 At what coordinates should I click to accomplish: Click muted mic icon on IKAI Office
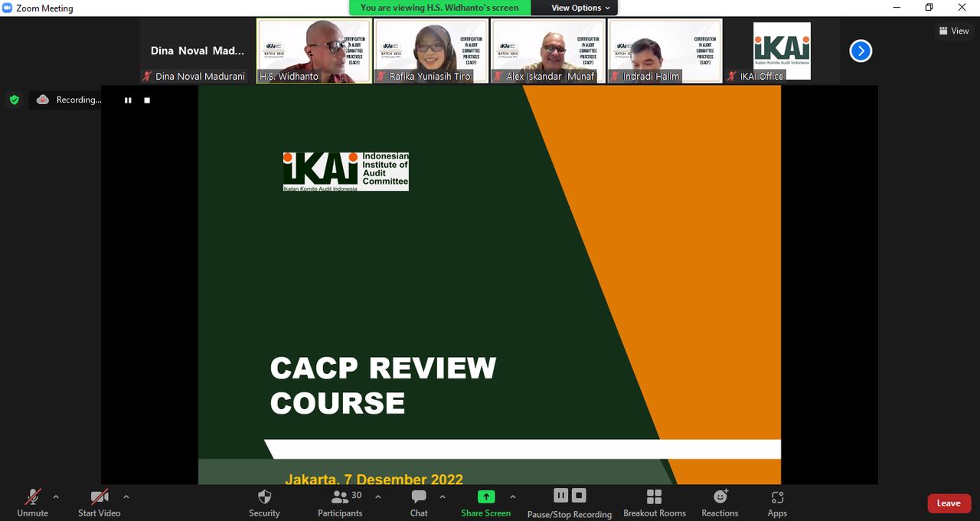(x=732, y=77)
